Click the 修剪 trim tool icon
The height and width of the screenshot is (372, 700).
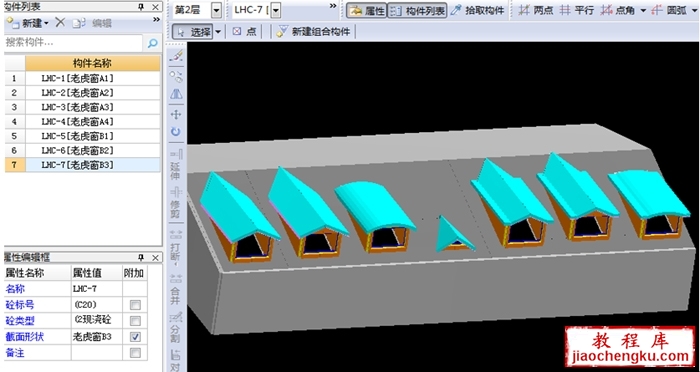point(176,204)
